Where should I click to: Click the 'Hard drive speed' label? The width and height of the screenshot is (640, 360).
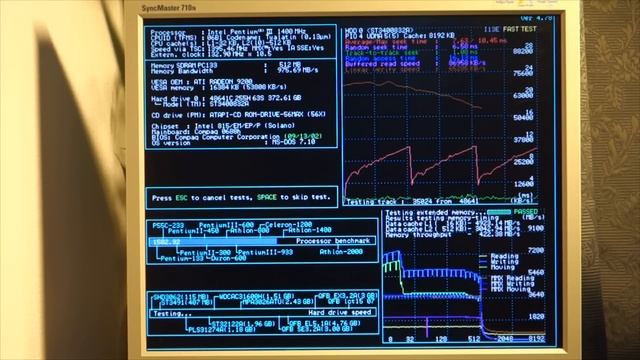point(340,313)
